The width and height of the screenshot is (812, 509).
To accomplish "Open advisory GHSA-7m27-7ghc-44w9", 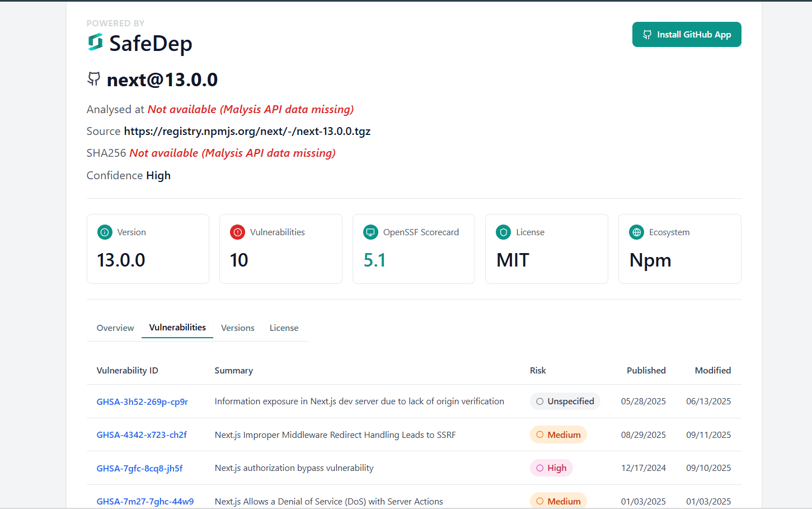I will pyautogui.click(x=145, y=502).
